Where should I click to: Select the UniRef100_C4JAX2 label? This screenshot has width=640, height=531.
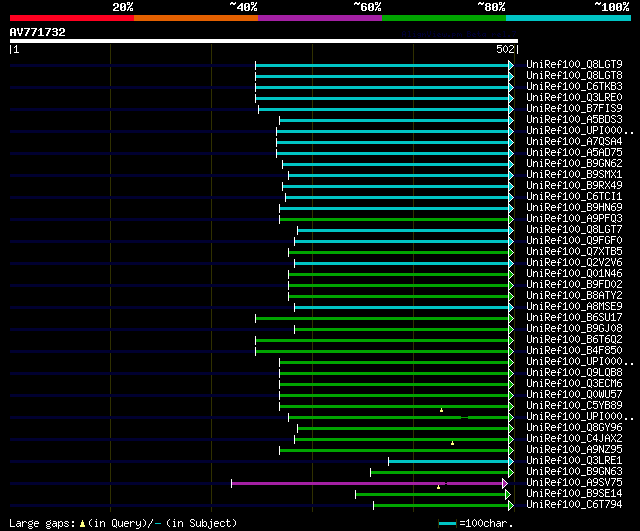(x=574, y=439)
